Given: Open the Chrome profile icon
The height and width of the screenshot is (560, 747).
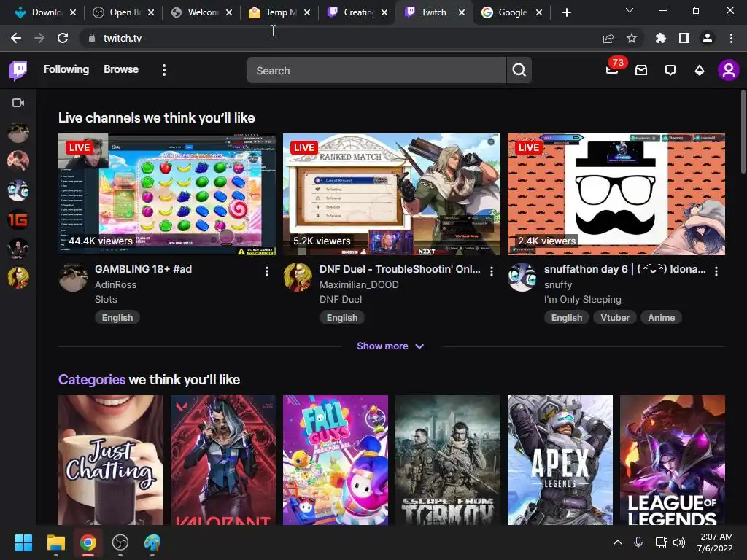Looking at the screenshot, I should pyautogui.click(x=708, y=38).
